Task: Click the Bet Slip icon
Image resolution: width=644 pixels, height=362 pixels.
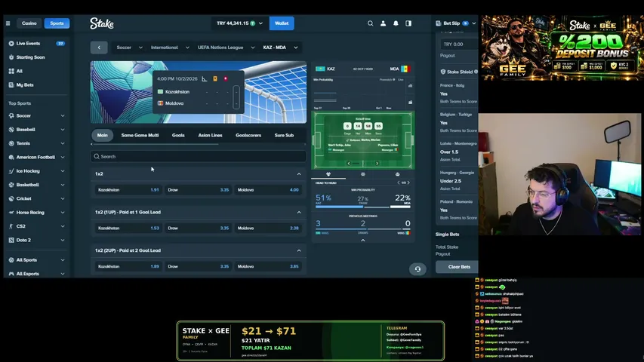Action: point(438,23)
